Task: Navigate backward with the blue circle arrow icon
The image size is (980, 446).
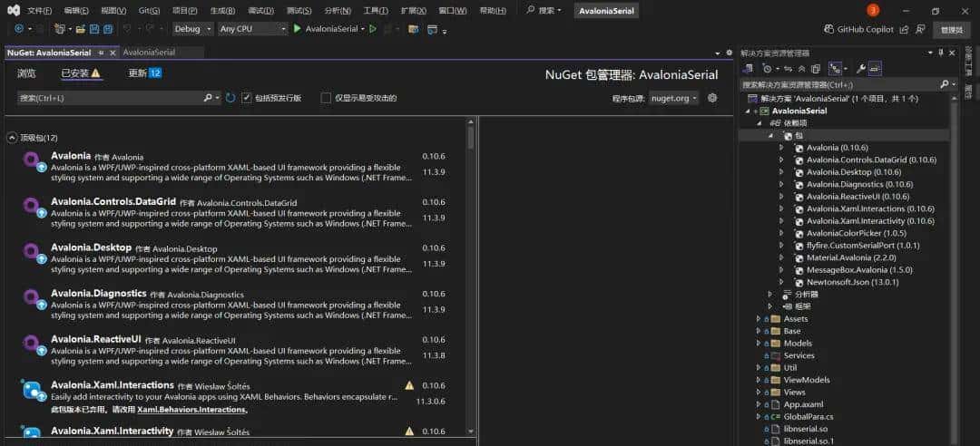Action: [x=19, y=29]
